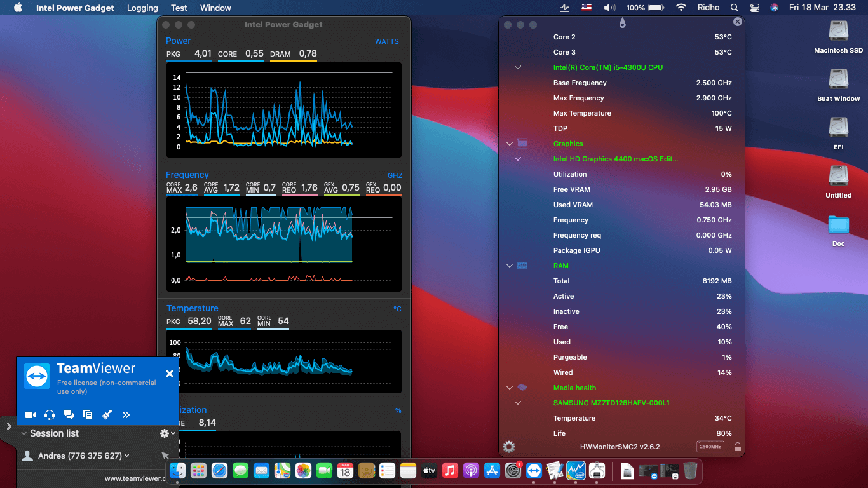Open the Logging menu

pyautogui.click(x=142, y=8)
